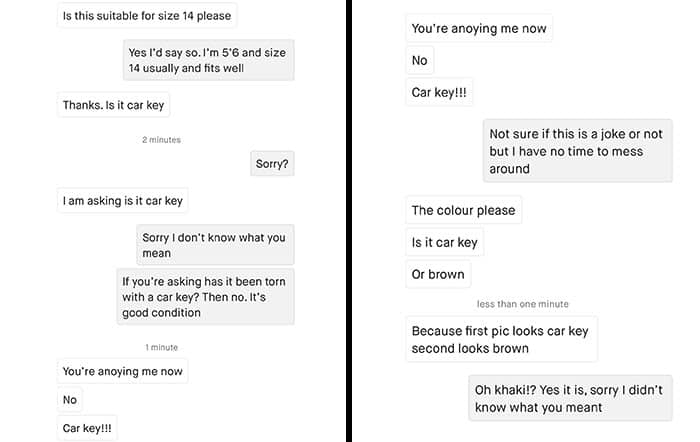Select the reply about 5'6 and size 14
700x442 pixels.
208,60
